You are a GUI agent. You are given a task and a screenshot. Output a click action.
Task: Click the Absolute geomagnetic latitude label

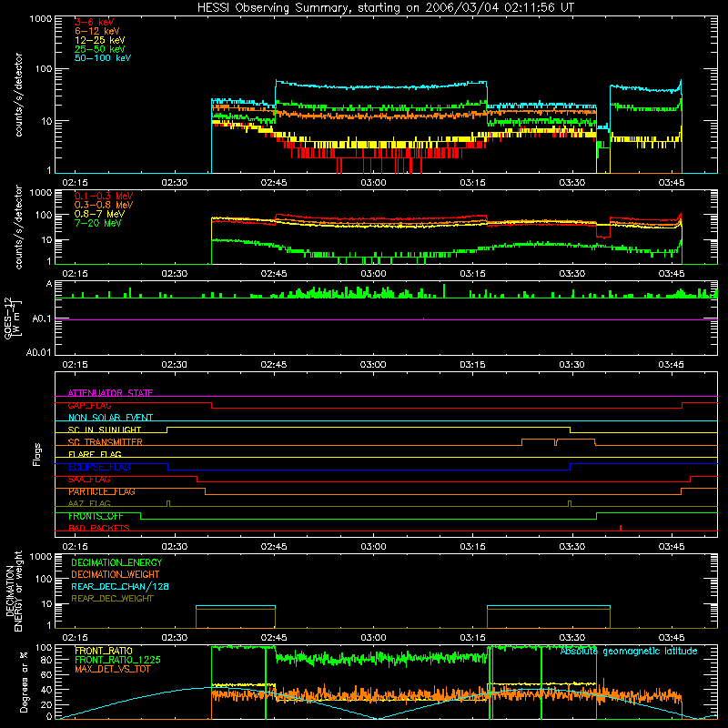(x=629, y=651)
